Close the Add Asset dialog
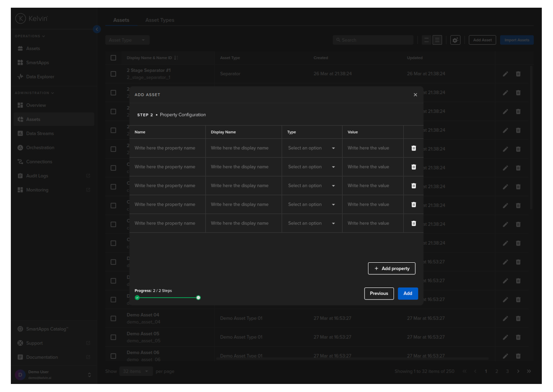The height and width of the screenshot is (392, 553). pos(415,95)
